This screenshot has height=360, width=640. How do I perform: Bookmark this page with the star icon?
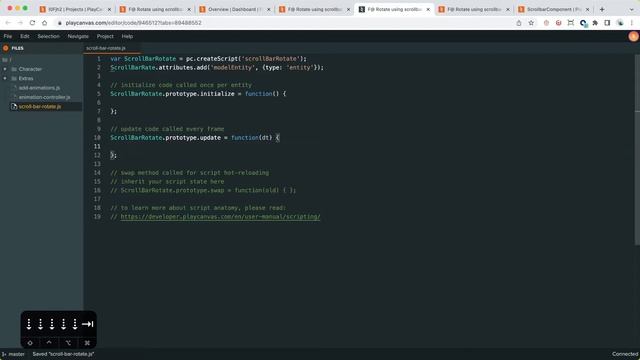(x=531, y=23)
